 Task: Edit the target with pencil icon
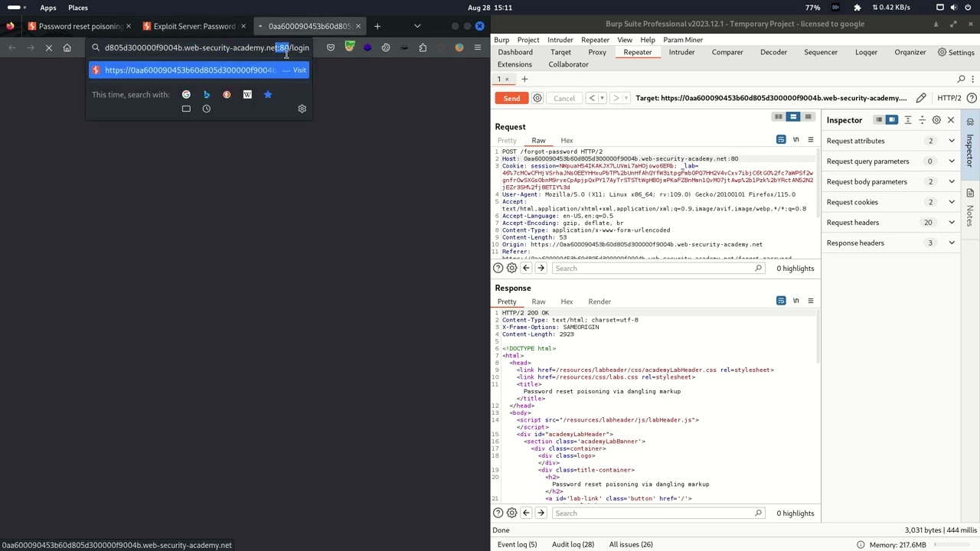pyautogui.click(x=921, y=98)
